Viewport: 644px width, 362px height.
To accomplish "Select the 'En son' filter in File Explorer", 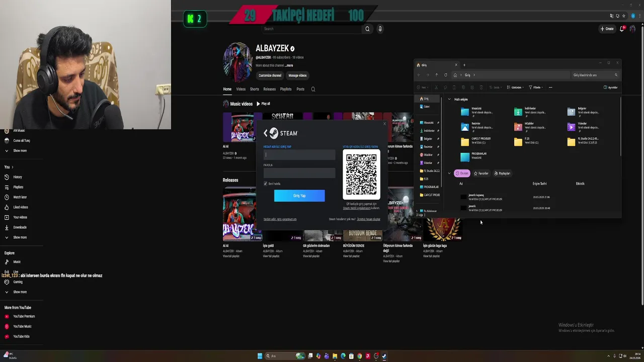I will click(462, 173).
